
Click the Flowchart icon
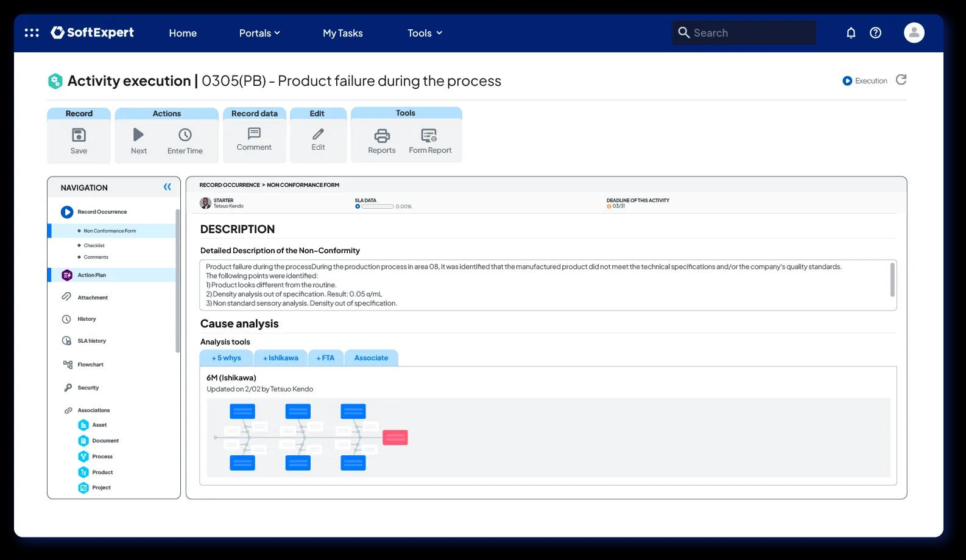click(68, 364)
